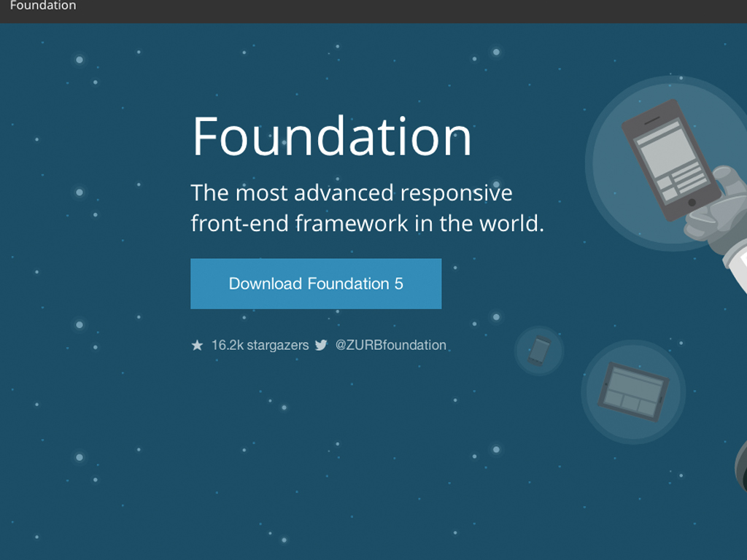Click the tablet's wireframe screen layout
The width and height of the screenshot is (747, 560).
[x=632, y=391]
